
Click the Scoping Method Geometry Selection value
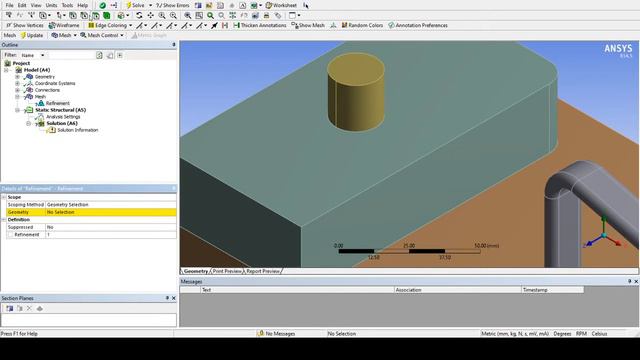point(111,204)
